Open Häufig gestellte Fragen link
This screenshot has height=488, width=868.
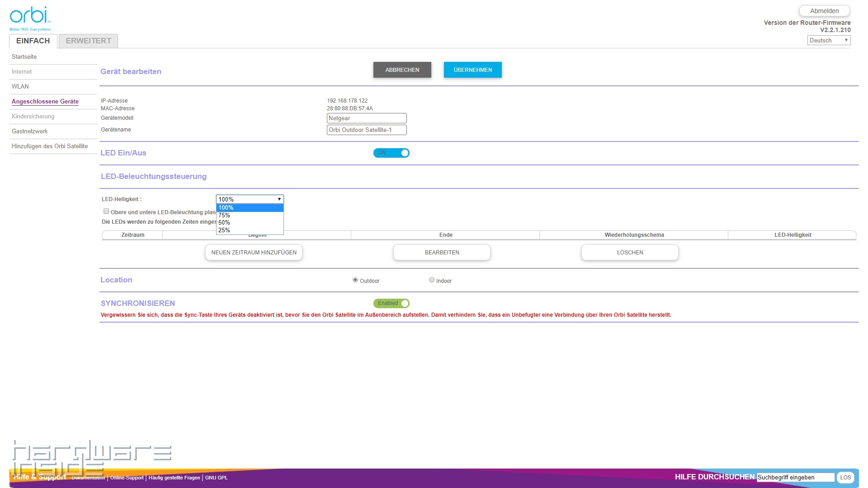(x=174, y=478)
